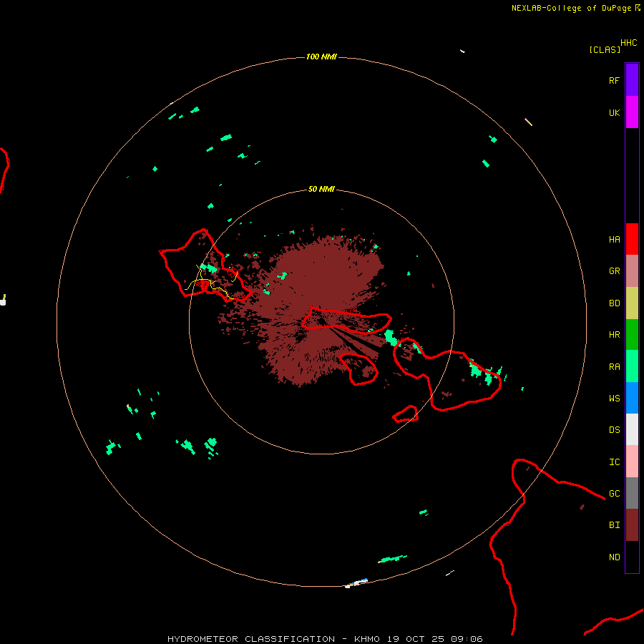Image resolution: width=644 pixels, height=644 pixels.
Task: Click the UK magenta color swatch
Action: pos(632,112)
